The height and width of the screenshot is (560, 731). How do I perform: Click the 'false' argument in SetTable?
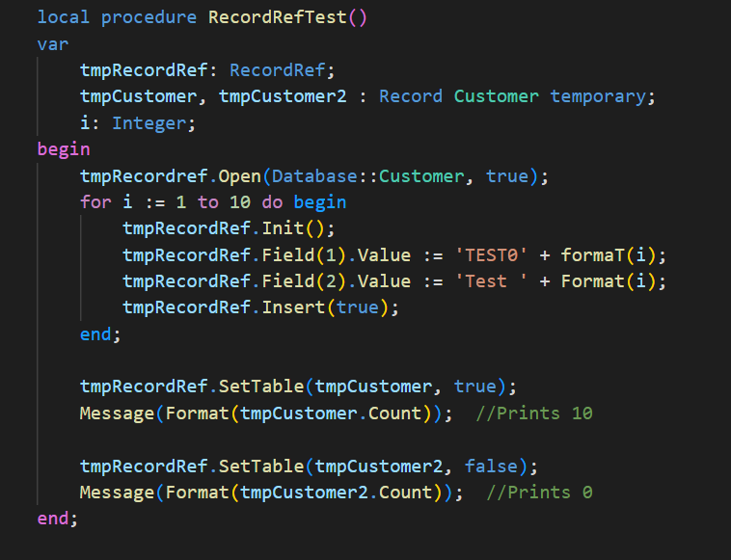490,466
